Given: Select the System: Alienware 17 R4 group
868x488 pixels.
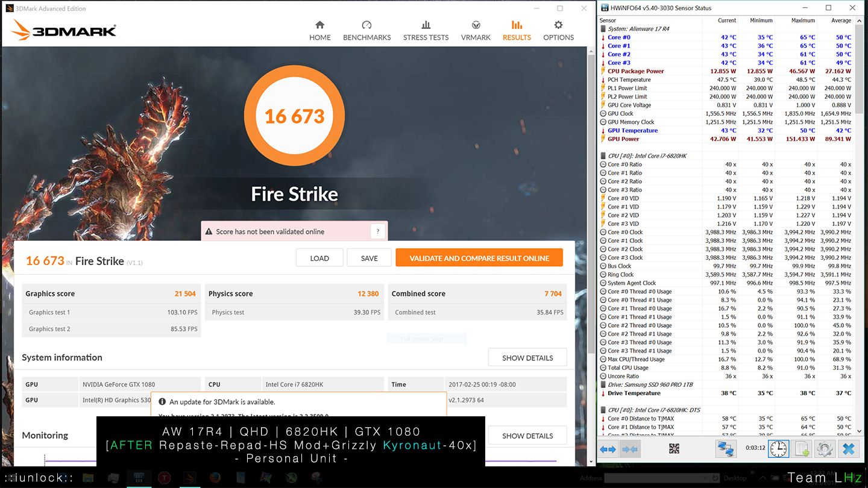Looking at the screenshot, I should [726, 29].
